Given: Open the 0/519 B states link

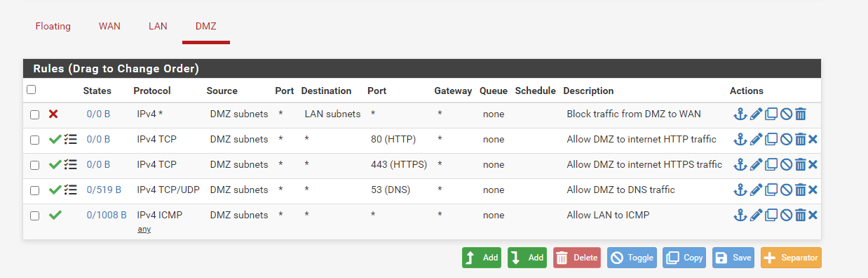Looking at the screenshot, I should tap(104, 190).
